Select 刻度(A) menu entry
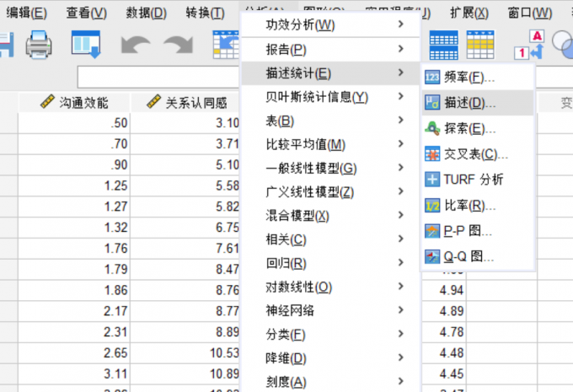Image resolution: width=573 pixels, height=392 pixels. tap(330, 382)
